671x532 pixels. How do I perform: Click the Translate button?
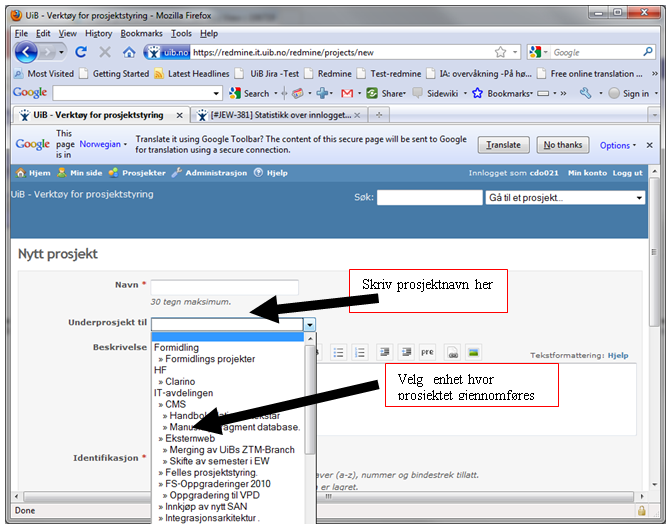[504, 145]
